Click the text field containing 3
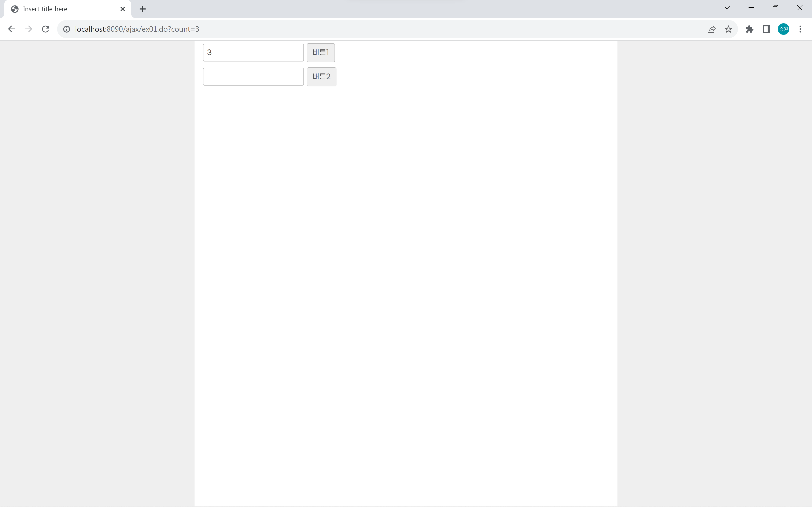 click(253, 53)
